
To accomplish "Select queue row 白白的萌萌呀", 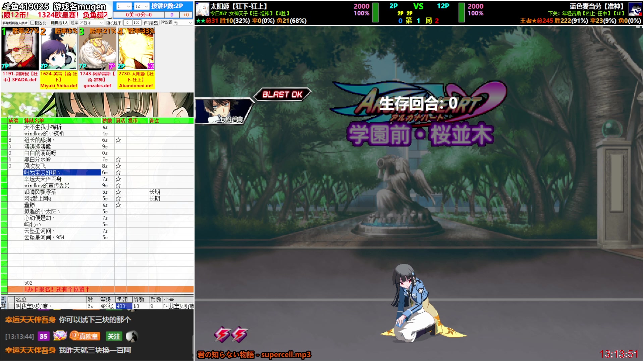I will (62, 153).
